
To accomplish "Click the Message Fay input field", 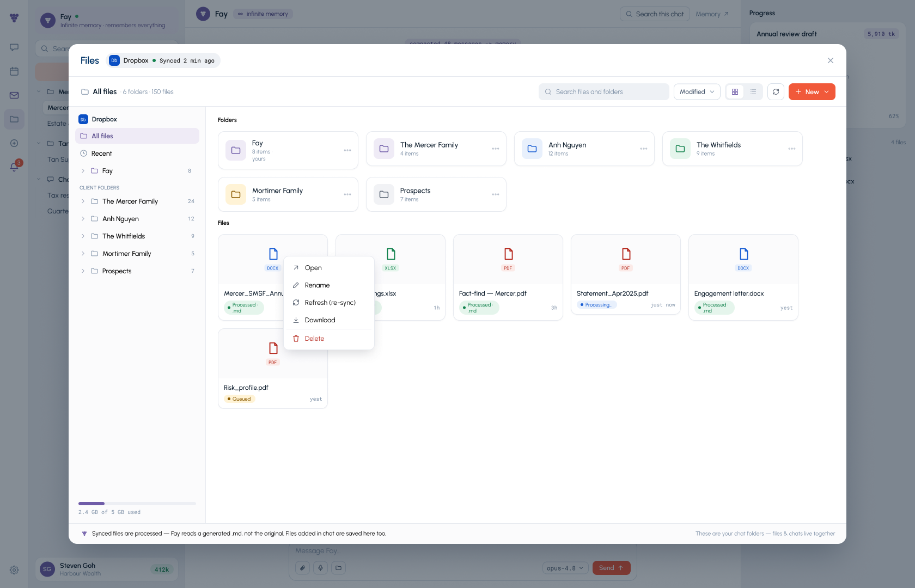I will click(462, 551).
